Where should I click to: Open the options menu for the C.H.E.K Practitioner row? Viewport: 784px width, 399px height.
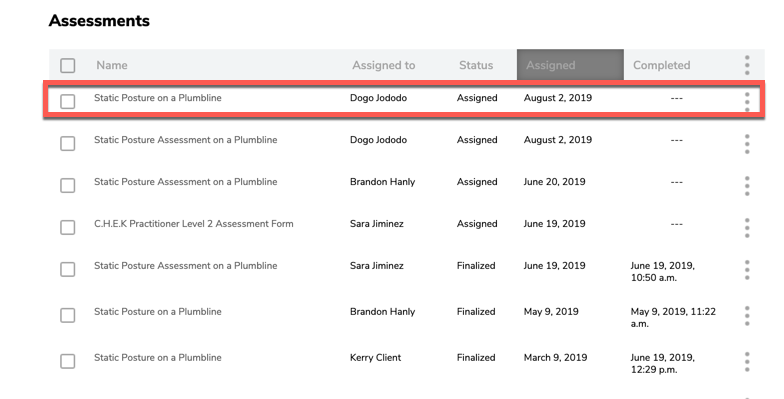747,228
